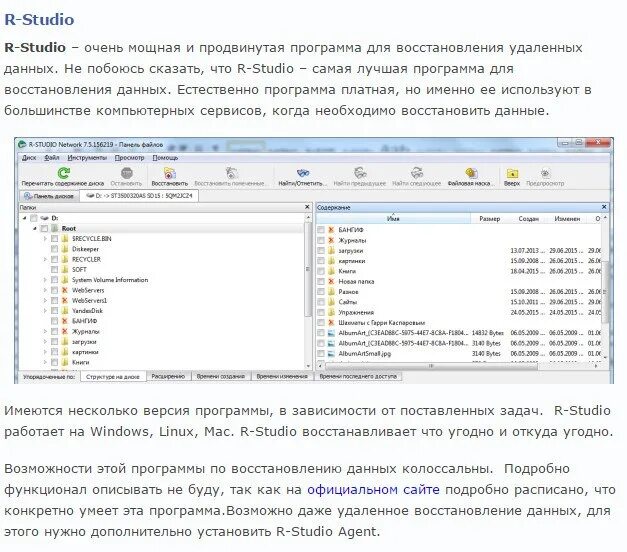Sort by Времени последнего доступа tab
This screenshot has height=552, width=627.
tap(358, 376)
